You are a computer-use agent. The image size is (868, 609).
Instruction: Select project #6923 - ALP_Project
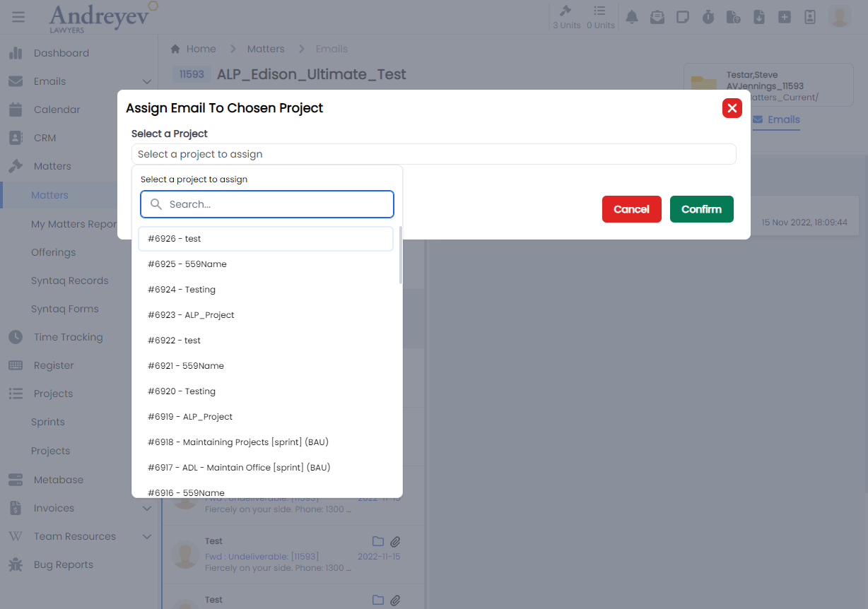191,315
